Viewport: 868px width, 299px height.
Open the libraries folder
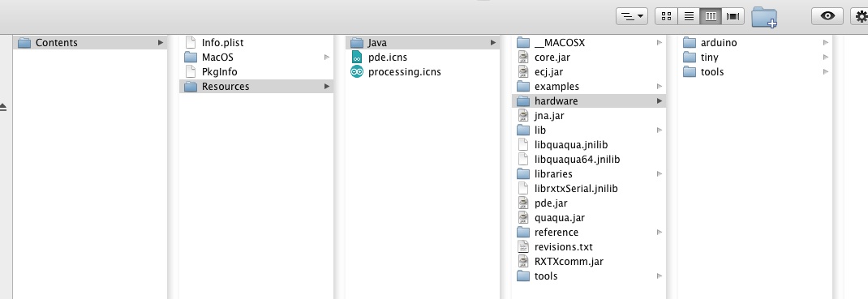tap(589, 174)
